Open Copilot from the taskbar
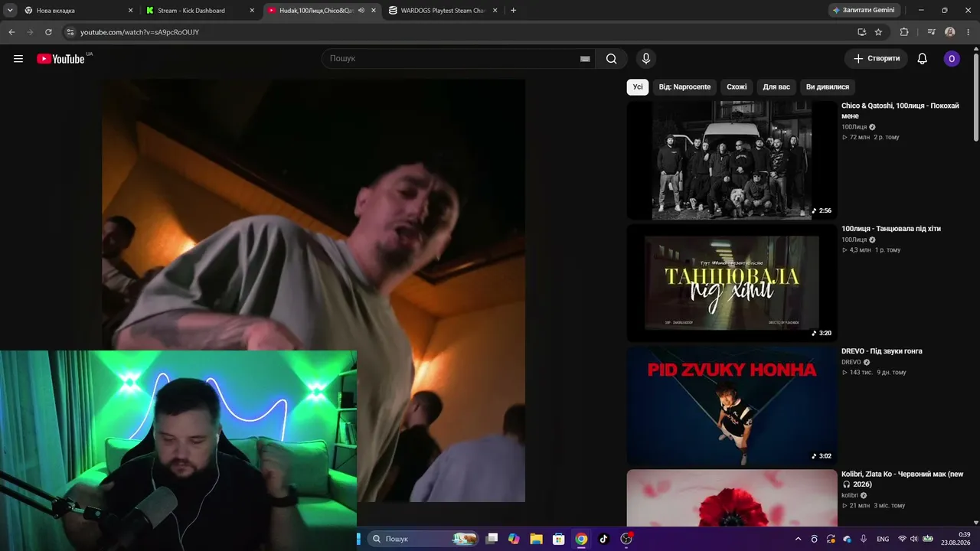The image size is (980, 551). tap(514, 539)
